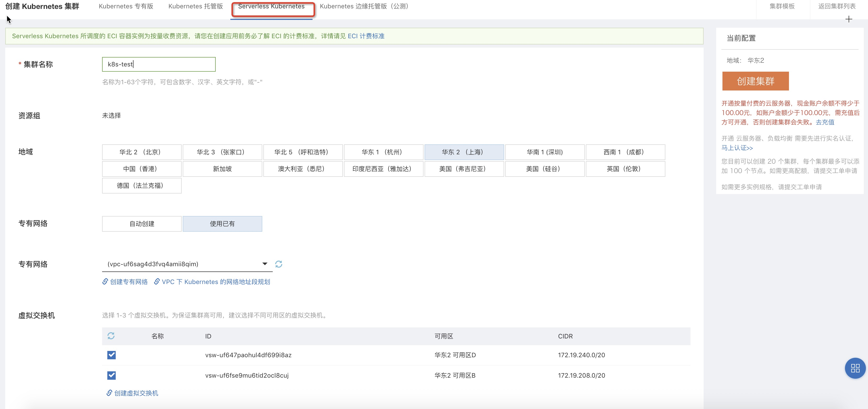
Task: Click the plus icon at top right
Action: tap(848, 20)
